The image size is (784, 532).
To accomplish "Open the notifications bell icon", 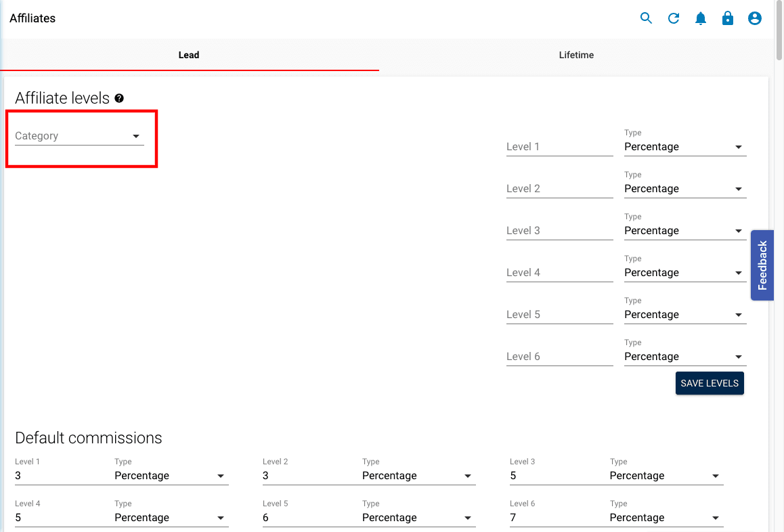I will 700,18.
